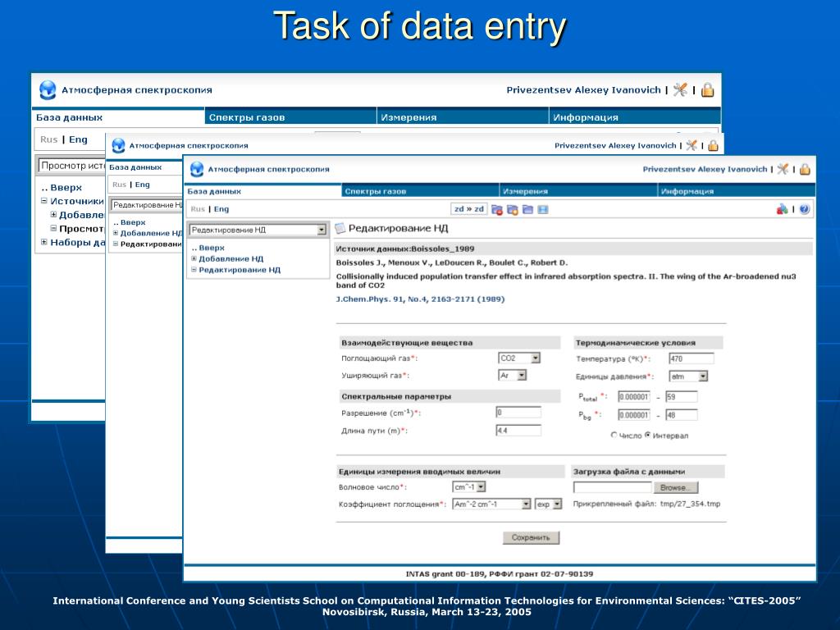Open the Am^-2 cm^-1 absorption coefficient dropdown
The image size is (840, 630).
[492, 504]
